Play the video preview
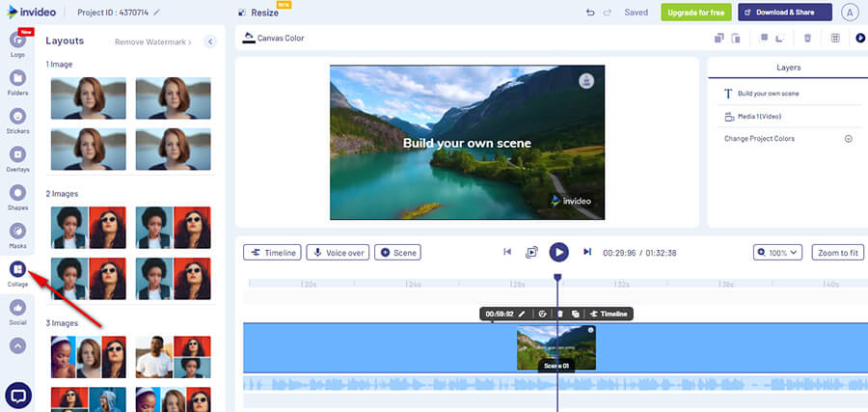Viewport: 868px width, 412px height. (x=558, y=252)
